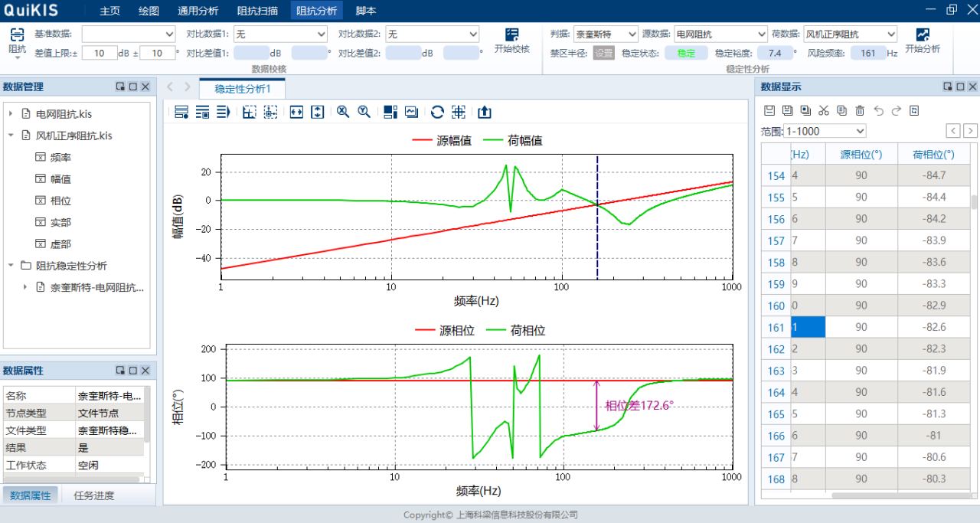The height and width of the screenshot is (523, 980).
Task: Select row 160 in the data table
Action: [x=776, y=306]
